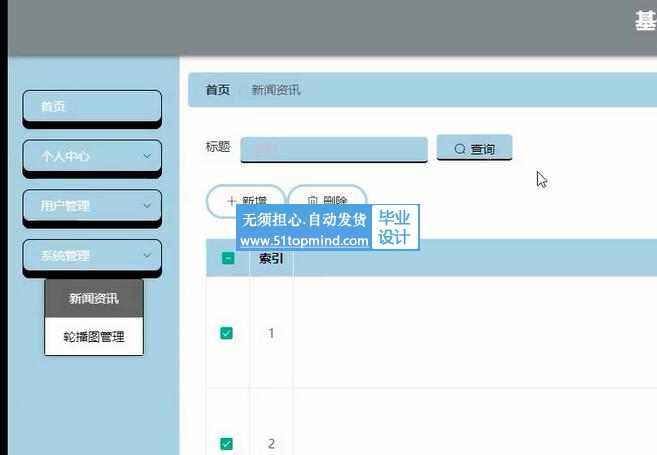657x455 pixels.
Task: Click the magnifier icon in 查询 button
Action: 460,149
